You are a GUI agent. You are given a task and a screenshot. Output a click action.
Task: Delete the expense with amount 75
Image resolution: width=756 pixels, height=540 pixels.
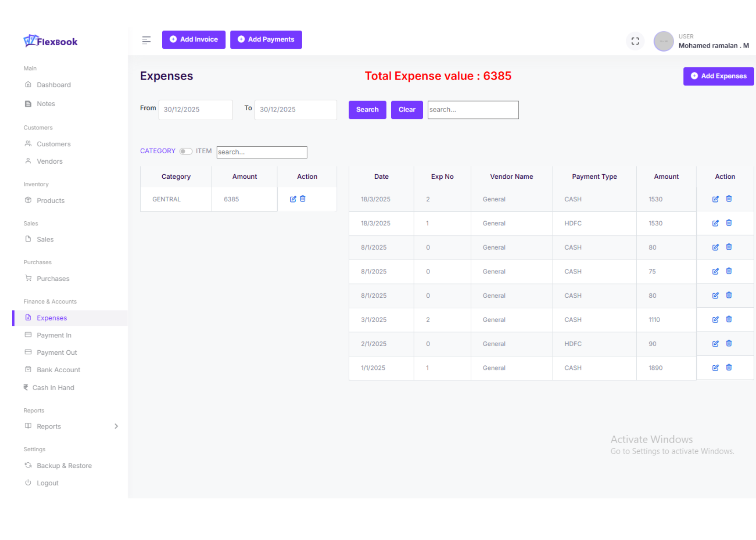[x=729, y=271]
